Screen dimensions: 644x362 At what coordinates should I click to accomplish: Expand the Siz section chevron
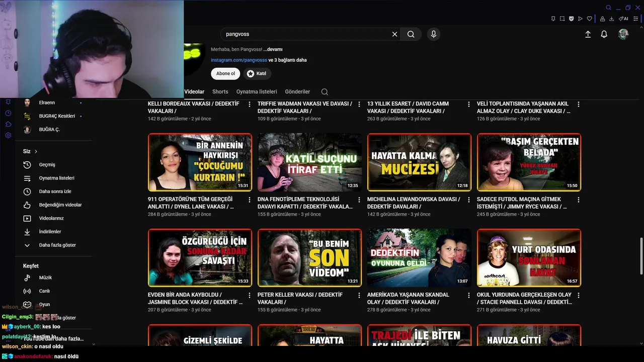tap(36, 151)
